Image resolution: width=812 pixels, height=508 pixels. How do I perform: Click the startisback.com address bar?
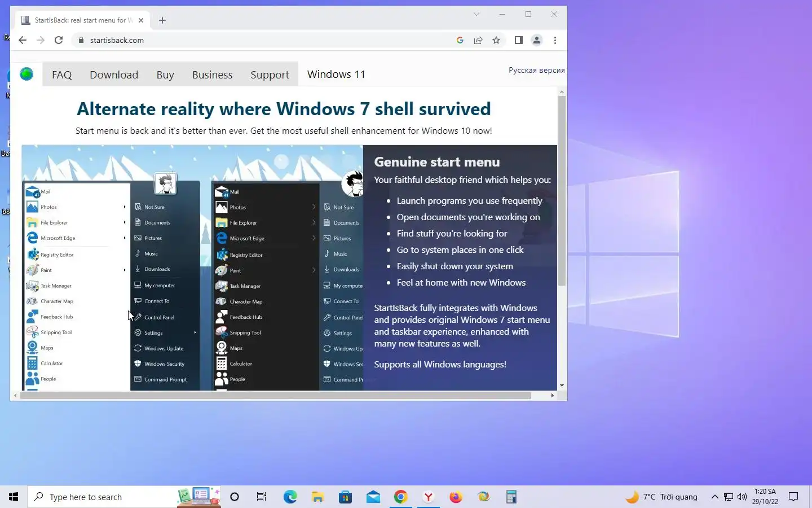coord(265,40)
